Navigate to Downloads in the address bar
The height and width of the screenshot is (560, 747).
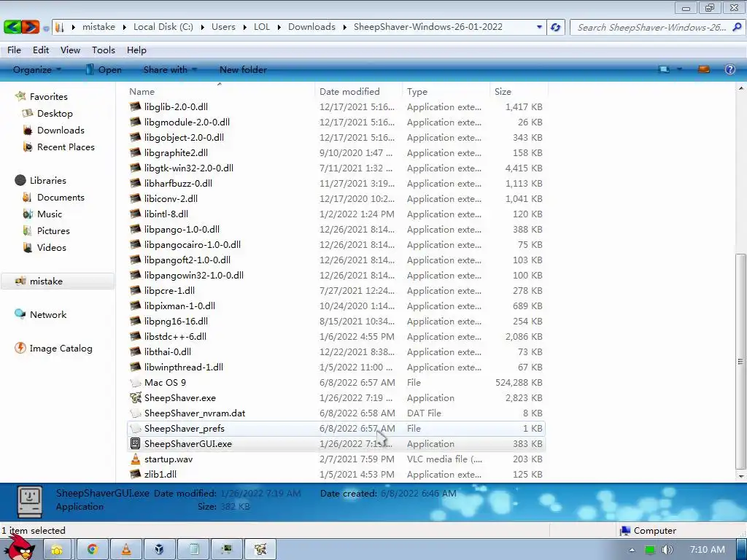[311, 27]
